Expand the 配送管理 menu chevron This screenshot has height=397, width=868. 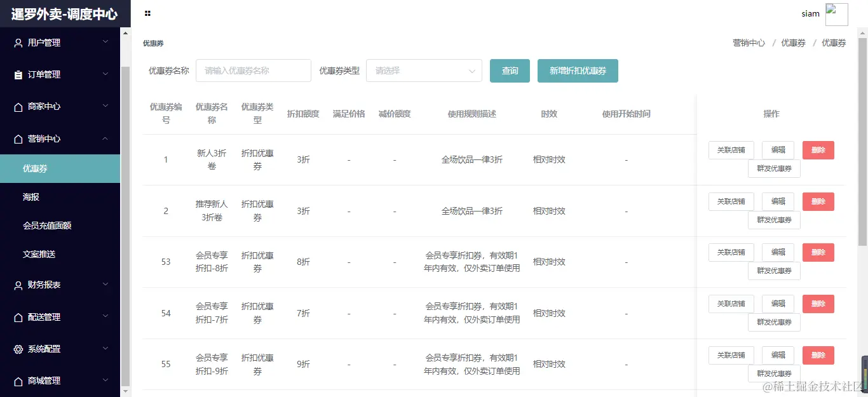(x=105, y=316)
